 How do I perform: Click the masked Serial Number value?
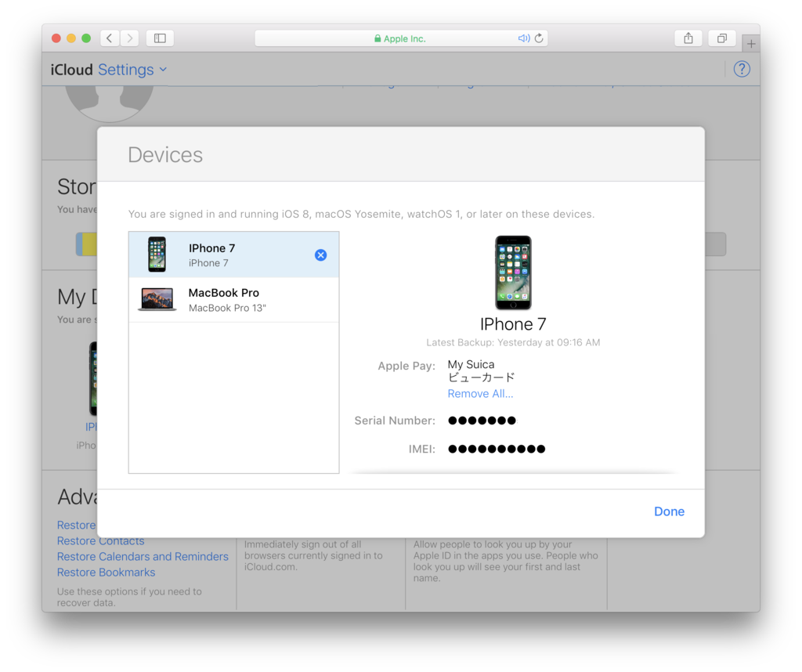point(482,421)
